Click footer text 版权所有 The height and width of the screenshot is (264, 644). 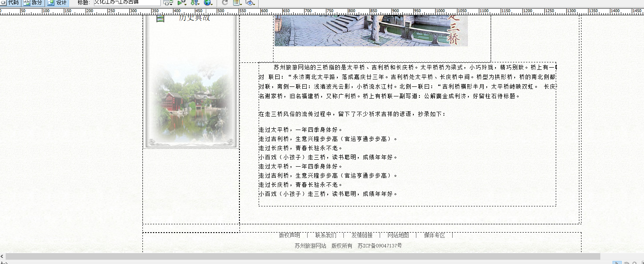click(x=342, y=246)
